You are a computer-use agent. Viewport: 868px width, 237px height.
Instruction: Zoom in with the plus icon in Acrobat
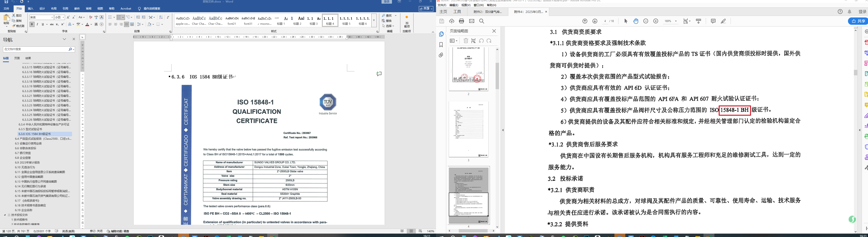(x=656, y=21)
